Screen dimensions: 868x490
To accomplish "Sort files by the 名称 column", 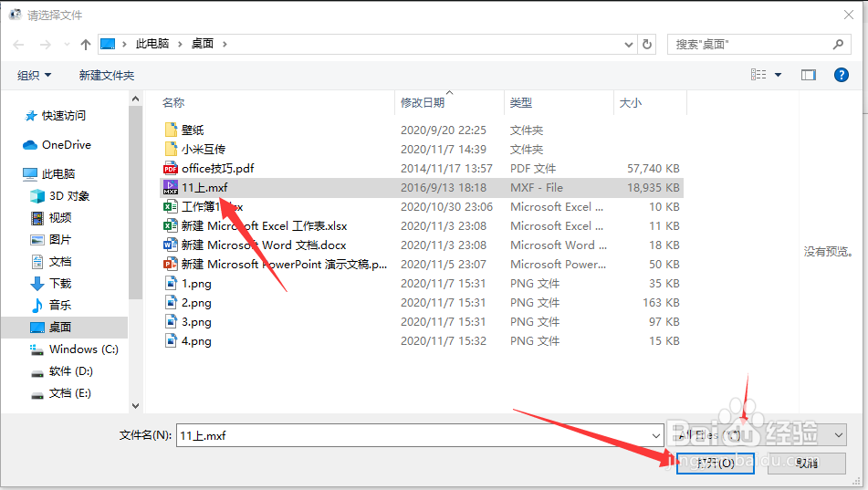I will (x=173, y=103).
